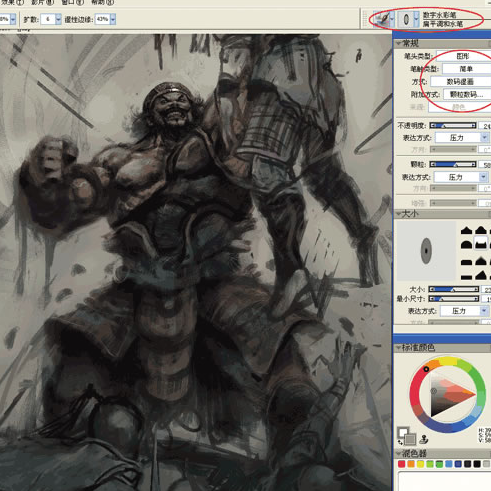Click the minimum size (最小尺寸) slider right arrow
The width and height of the screenshot is (491, 491).
pyautogui.click(x=476, y=299)
